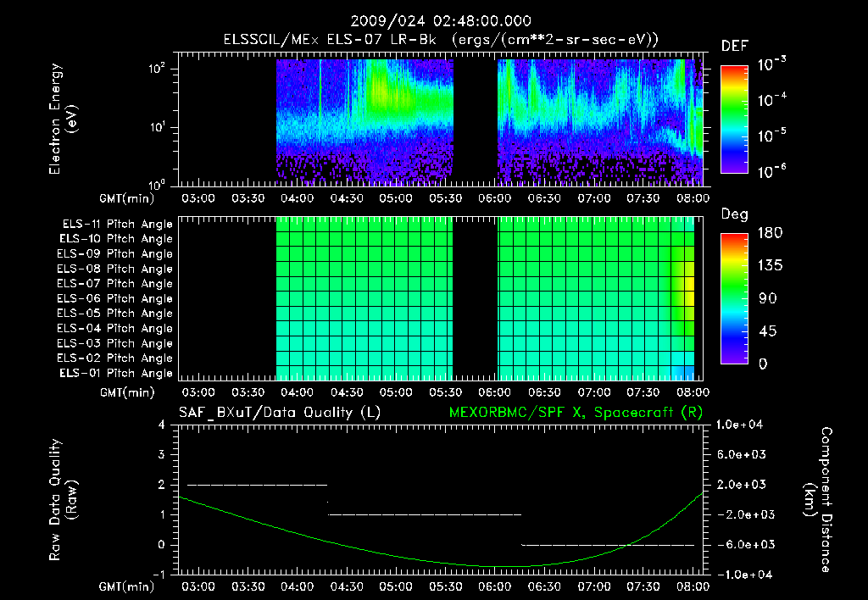Click the ELS-03 Pitch Angle row label
868x600 pixels.
click(114, 343)
